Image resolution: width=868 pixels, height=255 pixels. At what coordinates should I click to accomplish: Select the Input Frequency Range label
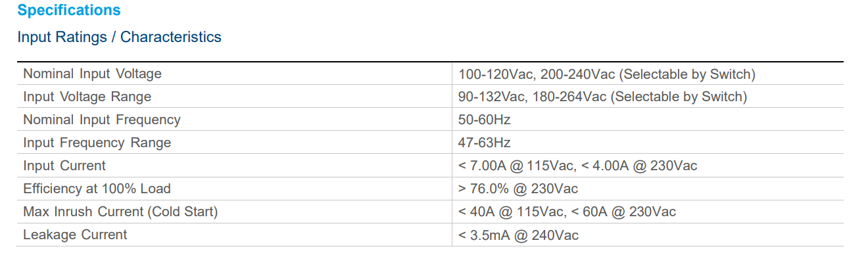coord(97,143)
